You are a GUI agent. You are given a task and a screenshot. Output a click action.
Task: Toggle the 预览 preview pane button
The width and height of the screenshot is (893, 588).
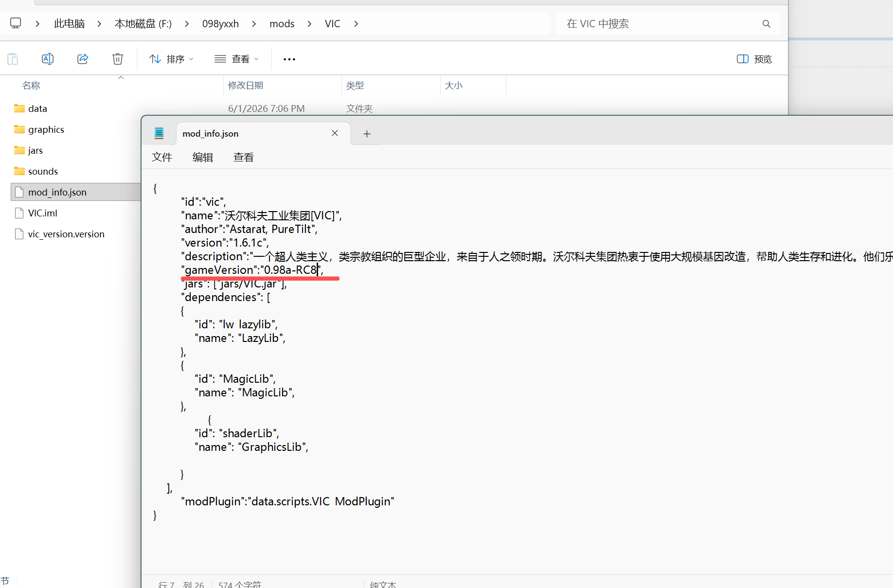754,59
